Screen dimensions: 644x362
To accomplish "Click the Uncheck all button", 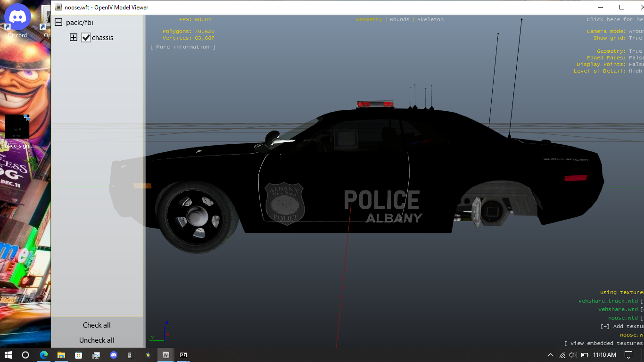I will [97, 340].
